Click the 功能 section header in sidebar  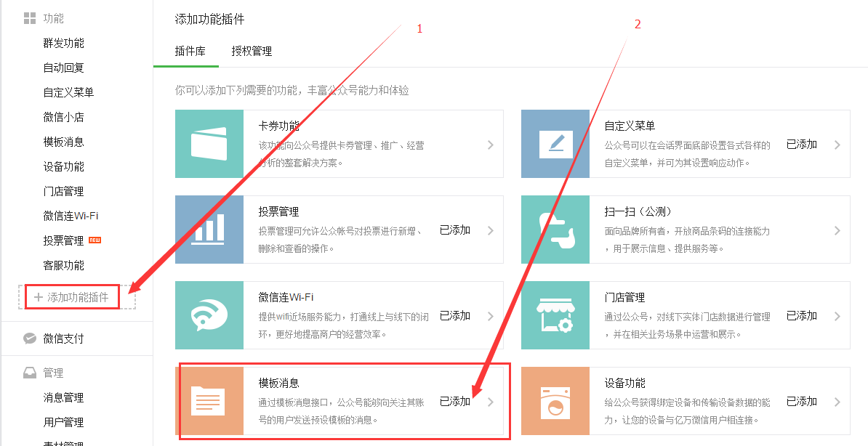pyautogui.click(x=54, y=19)
